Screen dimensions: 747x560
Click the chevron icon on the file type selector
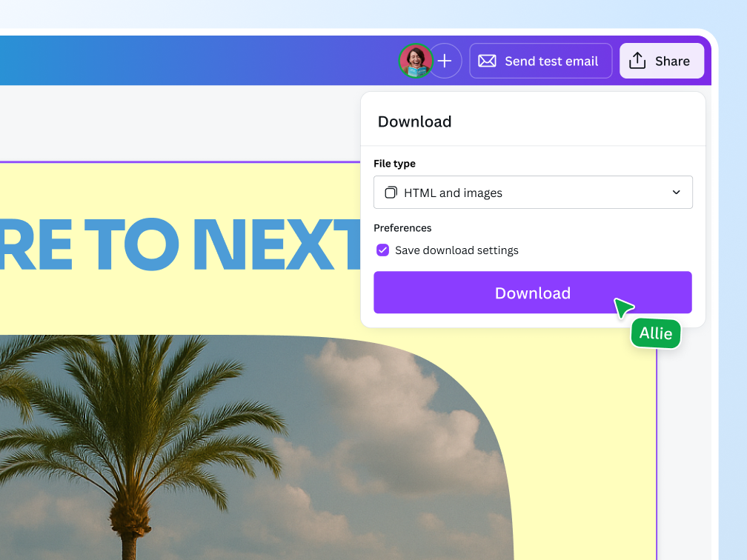click(676, 192)
